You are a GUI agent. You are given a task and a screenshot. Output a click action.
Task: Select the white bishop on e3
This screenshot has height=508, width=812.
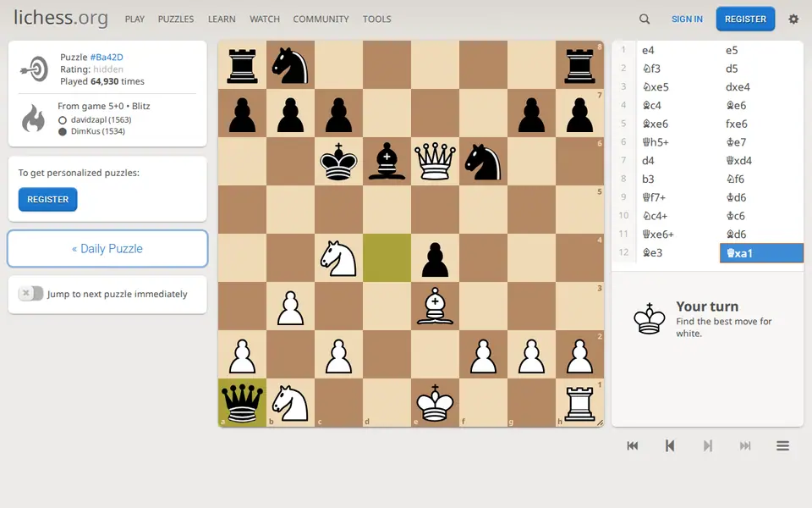[435, 306]
